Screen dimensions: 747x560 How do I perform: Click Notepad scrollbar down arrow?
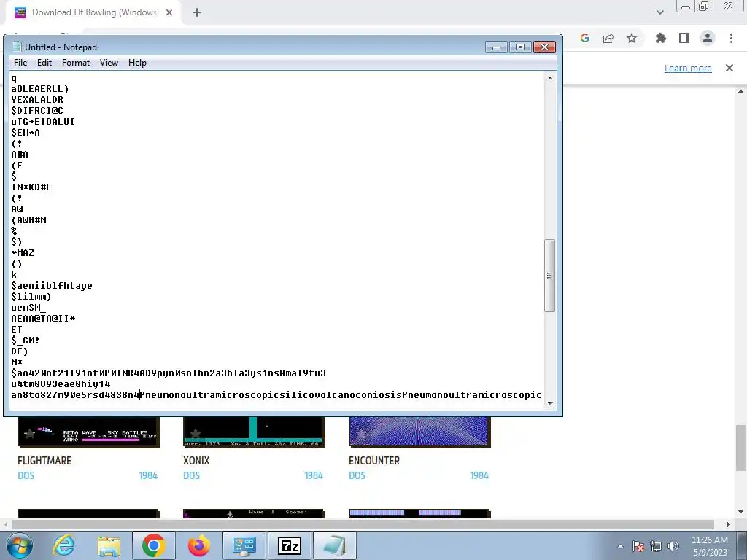click(550, 403)
